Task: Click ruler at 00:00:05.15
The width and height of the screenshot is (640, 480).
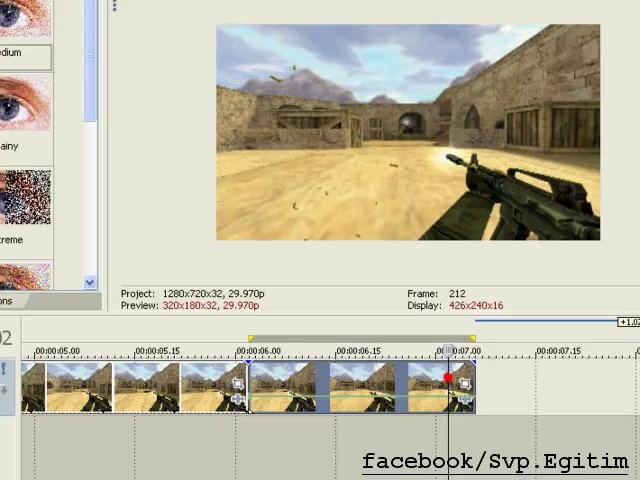Action: click(x=158, y=351)
